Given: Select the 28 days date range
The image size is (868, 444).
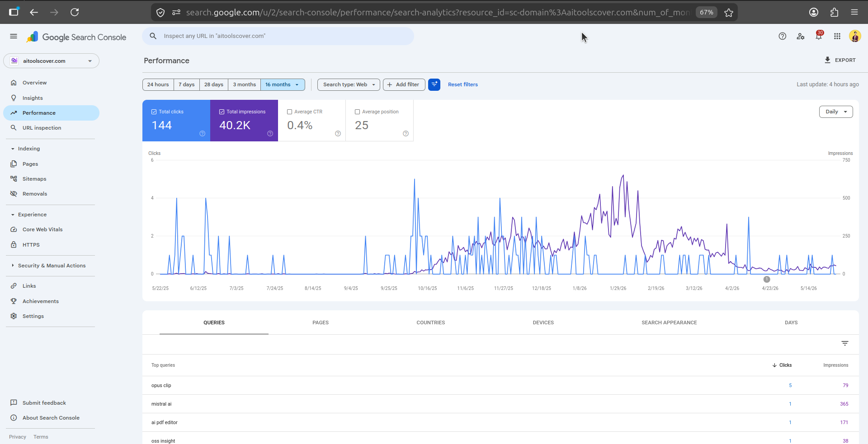Looking at the screenshot, I should tap(214, 84).
